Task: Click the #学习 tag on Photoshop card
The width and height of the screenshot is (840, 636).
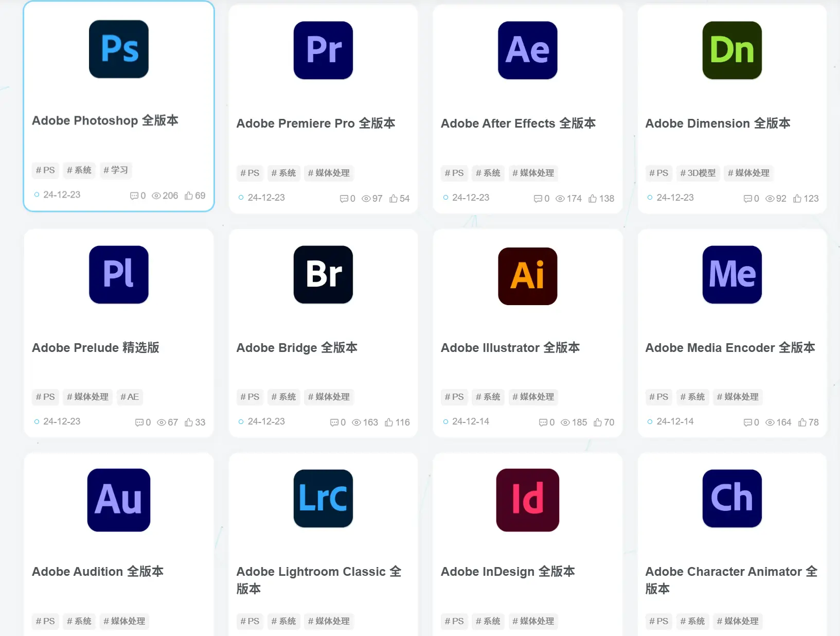Action: click(x=116, y=170)
